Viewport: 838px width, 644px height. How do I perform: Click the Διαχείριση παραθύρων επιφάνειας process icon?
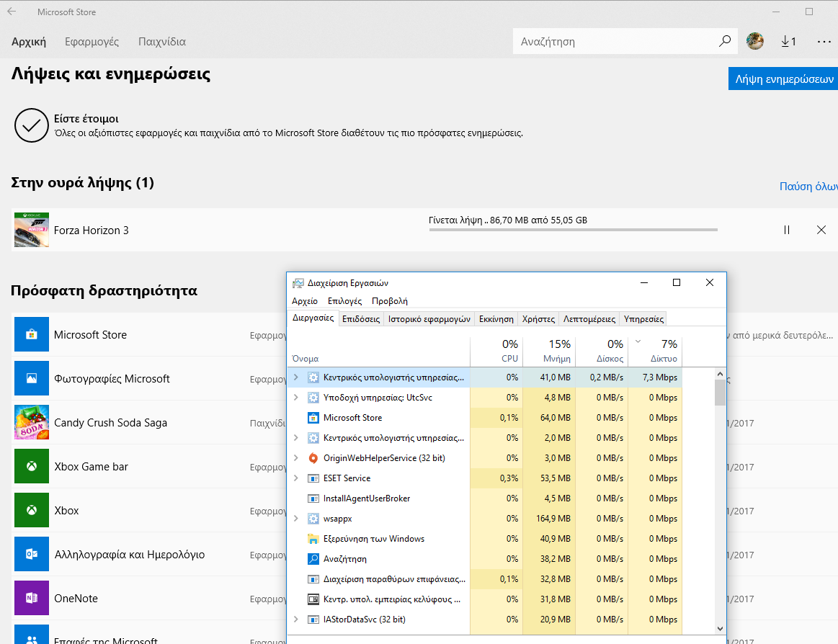(313, 579)
